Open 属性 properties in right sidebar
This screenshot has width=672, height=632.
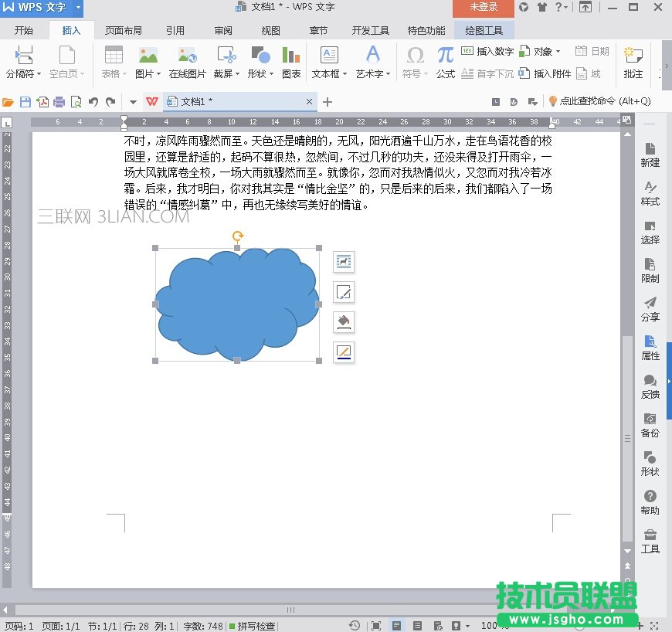click(x=650, y=348)
